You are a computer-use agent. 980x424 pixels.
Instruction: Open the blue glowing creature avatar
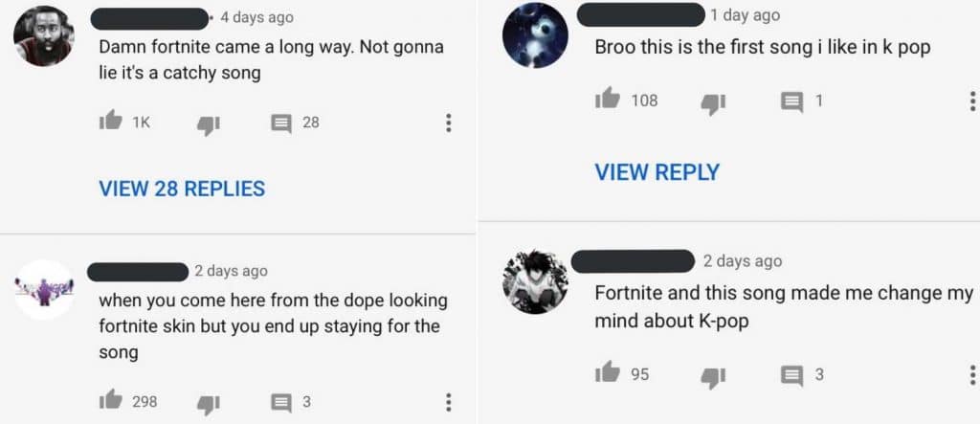click(x=535, y=35)
